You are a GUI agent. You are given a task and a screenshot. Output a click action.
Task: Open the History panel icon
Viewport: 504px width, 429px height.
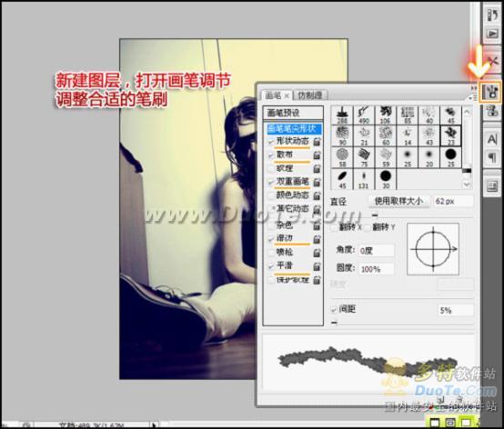click(x=492, y=15)
